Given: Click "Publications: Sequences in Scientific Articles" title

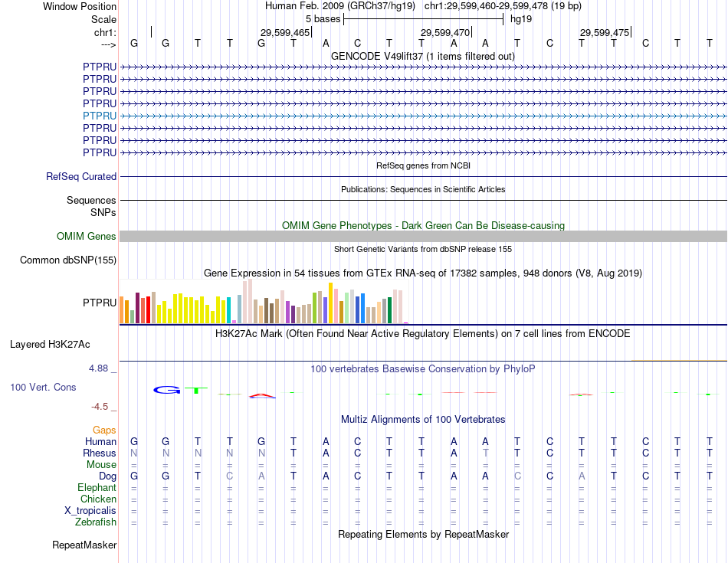Looking at the screenshot, I should [423, 189].
